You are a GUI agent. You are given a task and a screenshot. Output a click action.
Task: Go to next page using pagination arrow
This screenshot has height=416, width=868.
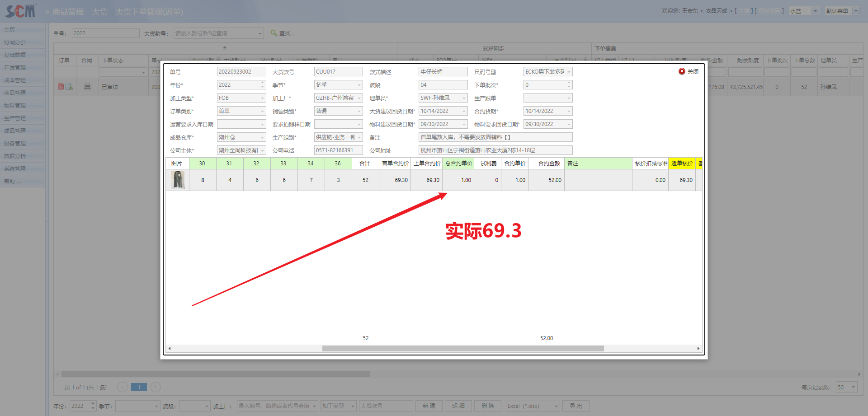[156, 387]
